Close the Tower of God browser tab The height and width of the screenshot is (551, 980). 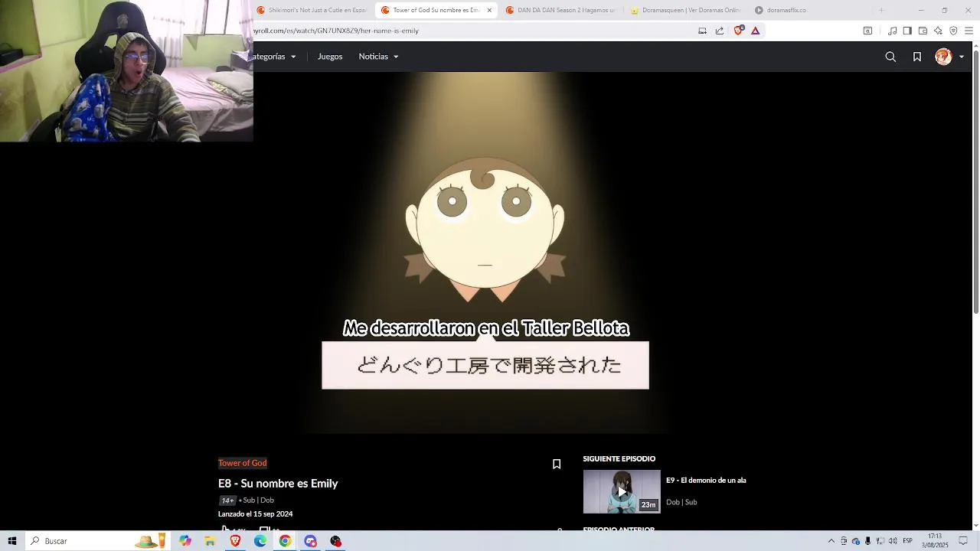point(489,10)
